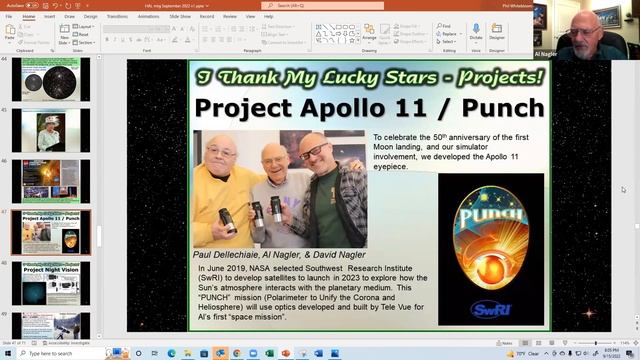640x360 pixels.
Task: Apply Bold formatting button
Action: coord(107,40)
